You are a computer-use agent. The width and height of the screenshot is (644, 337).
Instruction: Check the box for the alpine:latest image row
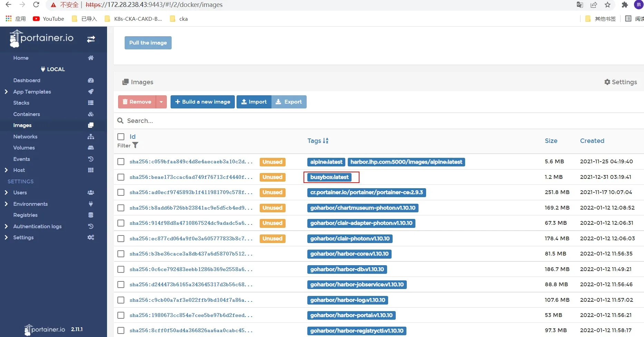point(121,162)
